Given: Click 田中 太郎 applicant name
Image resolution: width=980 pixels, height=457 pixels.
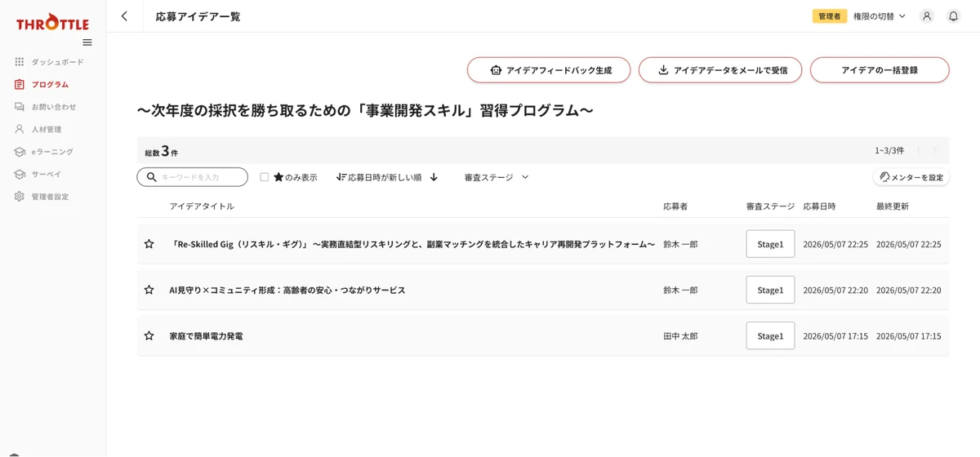Looking at the screenshot, I should pyautogui.click(x=680, y=335).
